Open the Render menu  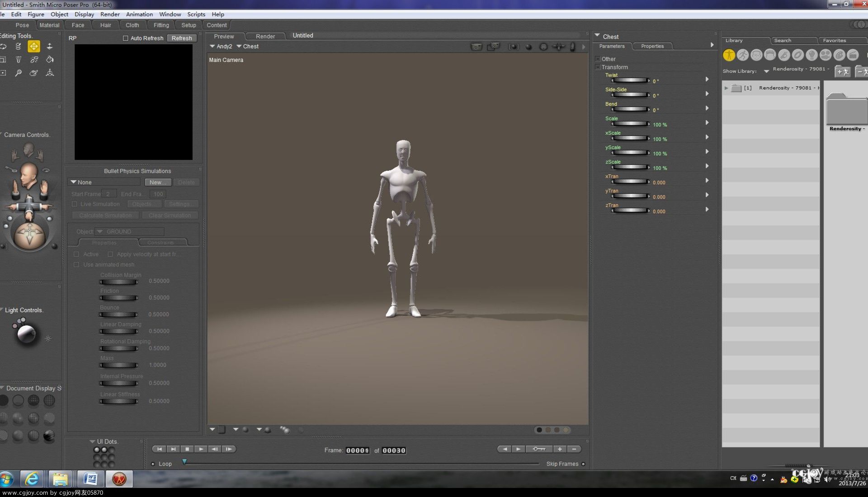click(110, 14)
